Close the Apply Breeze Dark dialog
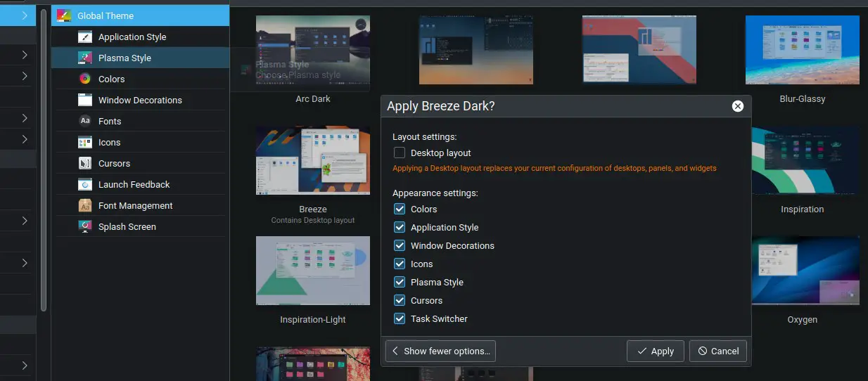 pos(737,106)
